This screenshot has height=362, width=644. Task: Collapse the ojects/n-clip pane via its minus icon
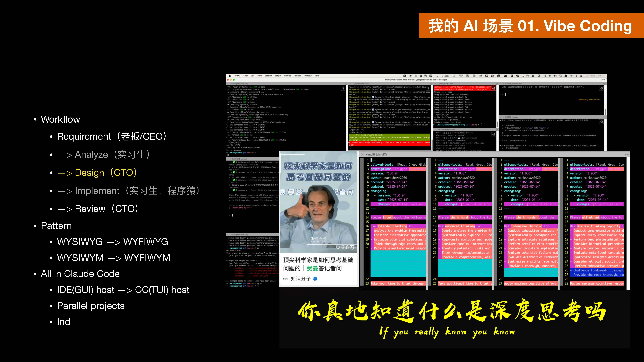(x=497, y=84)
